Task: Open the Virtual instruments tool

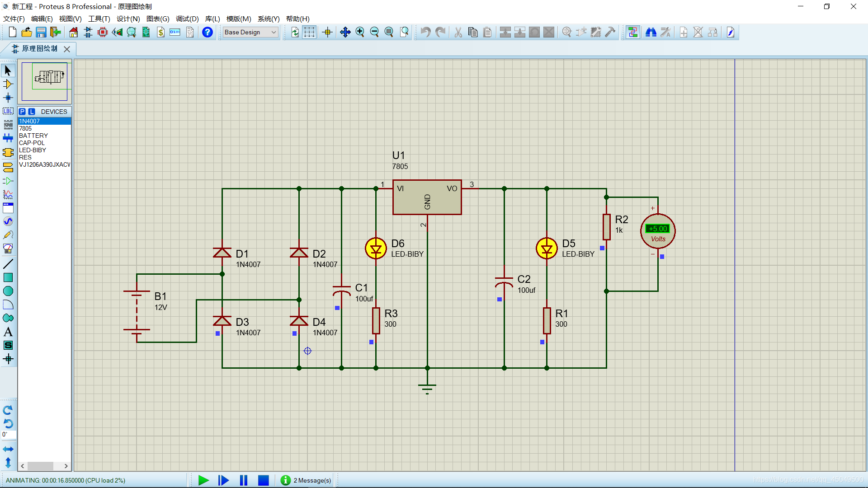Action: pos(8,249)
